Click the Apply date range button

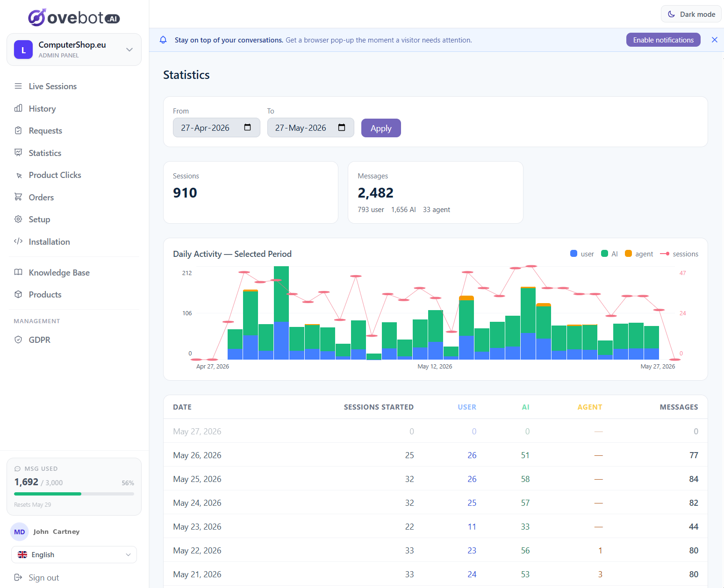click(381, 128)
